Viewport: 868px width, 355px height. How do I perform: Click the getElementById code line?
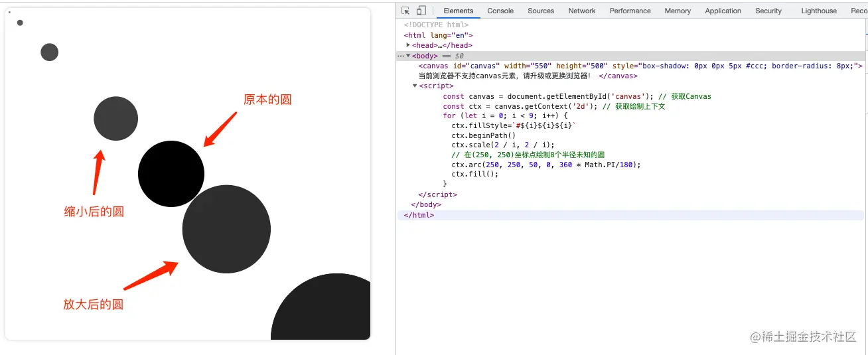577,96
